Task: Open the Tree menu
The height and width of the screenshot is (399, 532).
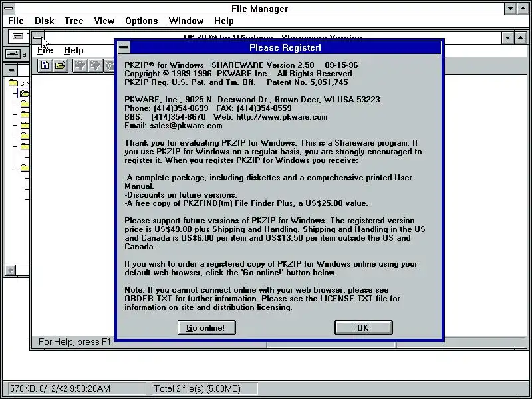Action: click(74, 21)
